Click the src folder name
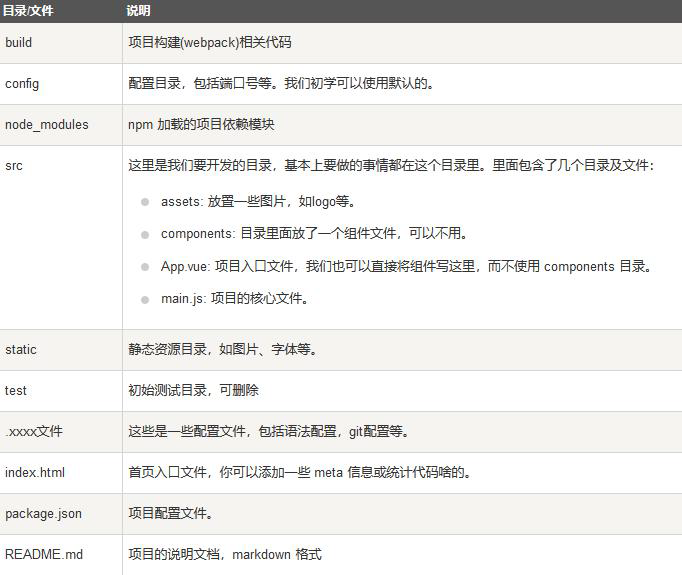This screenshot has height=575, width=682. coord(14,166)
